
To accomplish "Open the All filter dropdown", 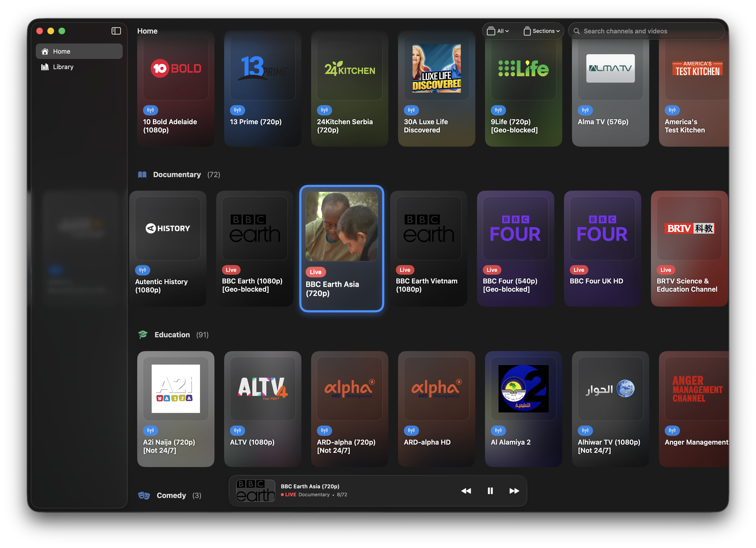I will (x=498, y=31).
